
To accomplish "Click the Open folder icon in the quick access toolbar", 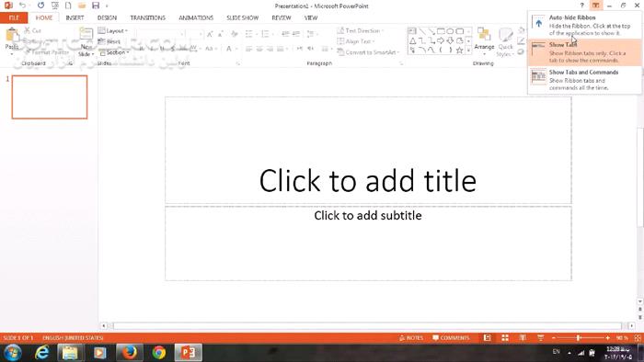I will [82, 6].
